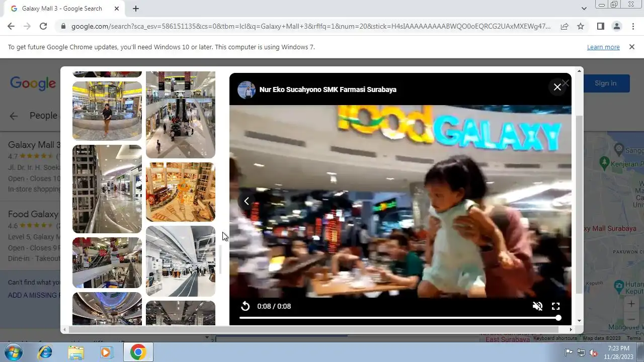Screen dimensions: 644x362
Task: Bookmark this page with the star icon
Action: [581, 26]
